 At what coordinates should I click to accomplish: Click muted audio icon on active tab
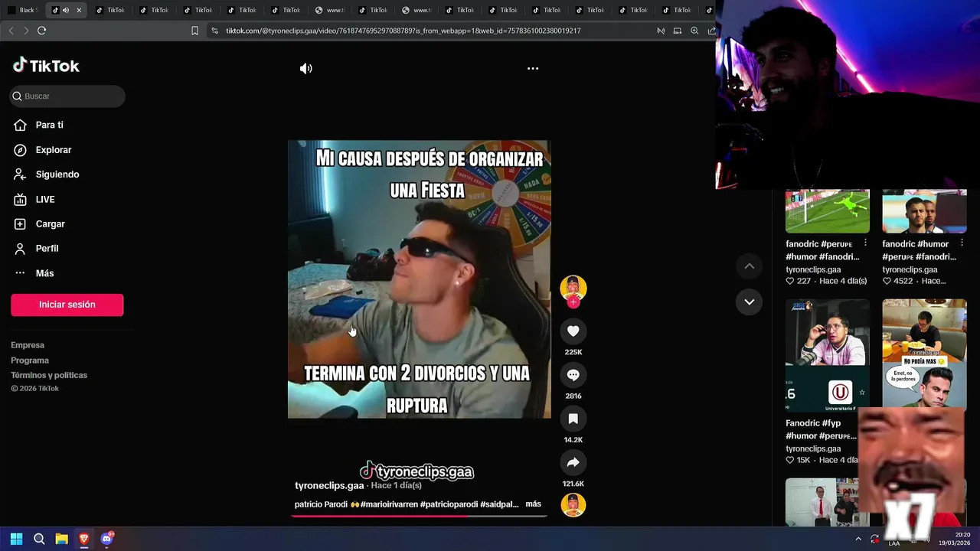pyautogui.click(x=66, y=10)
